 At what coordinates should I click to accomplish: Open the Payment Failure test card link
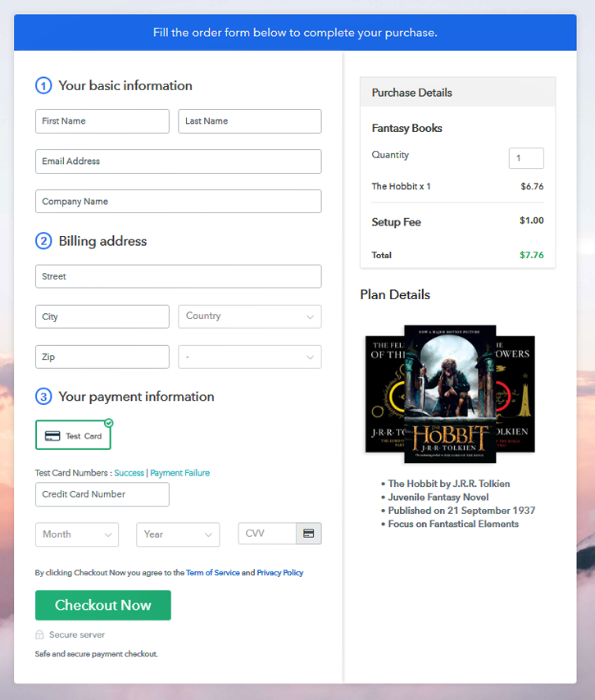[179, 473]
